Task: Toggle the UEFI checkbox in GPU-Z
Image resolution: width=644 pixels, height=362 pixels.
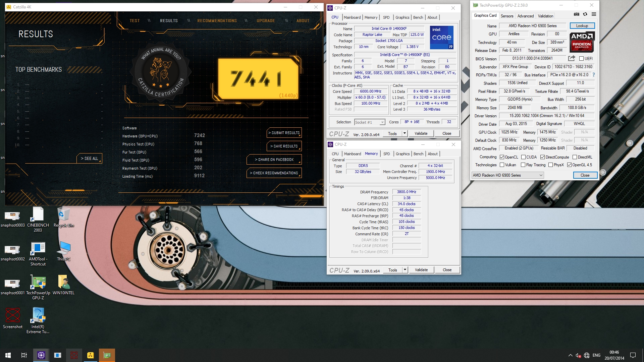Action: click(581, 59)
